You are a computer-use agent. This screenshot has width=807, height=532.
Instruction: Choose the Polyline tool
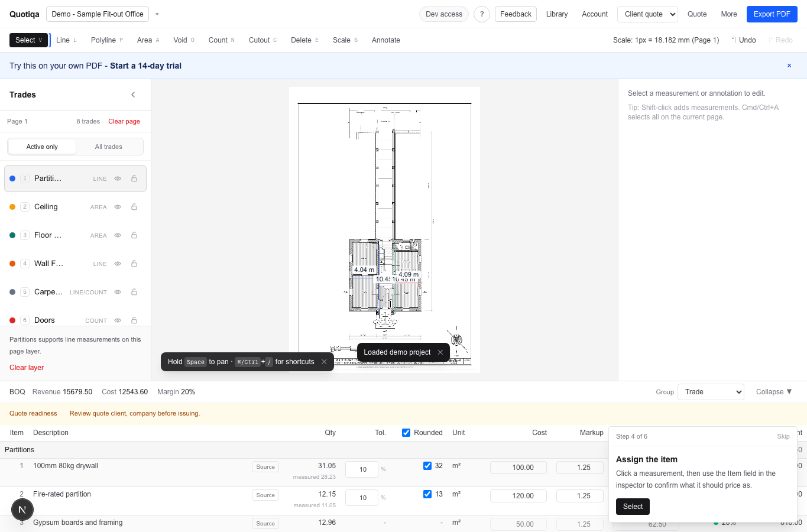point(107,40)
